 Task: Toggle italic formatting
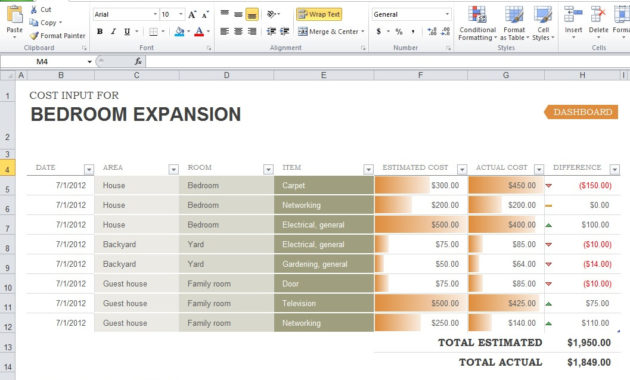114,31
